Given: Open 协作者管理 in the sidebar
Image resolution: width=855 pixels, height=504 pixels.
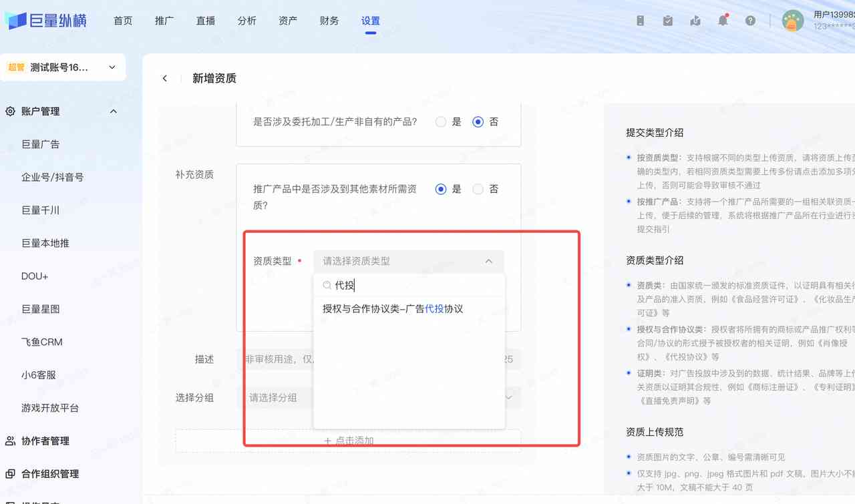Looking at the screenshot, I should [x=45, y=441].
